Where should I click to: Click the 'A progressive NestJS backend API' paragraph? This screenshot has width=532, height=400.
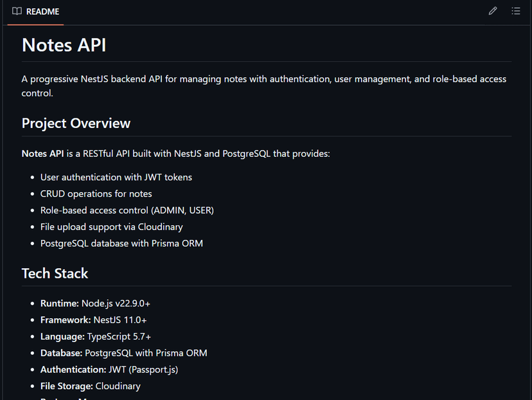click(x=264, y=86)
